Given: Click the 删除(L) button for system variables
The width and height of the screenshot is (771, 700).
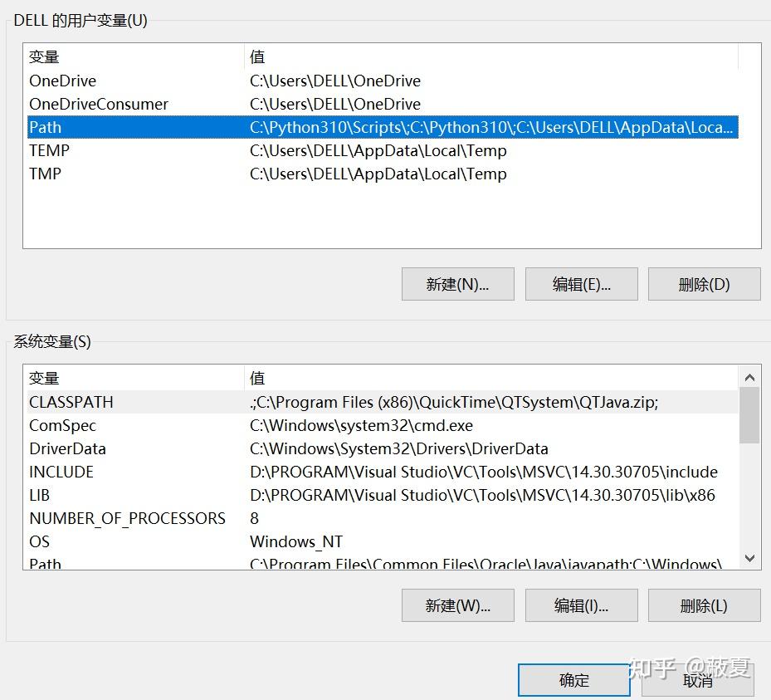Looking at the screenshot, I should pyautogui.click(x=704, y=605).
